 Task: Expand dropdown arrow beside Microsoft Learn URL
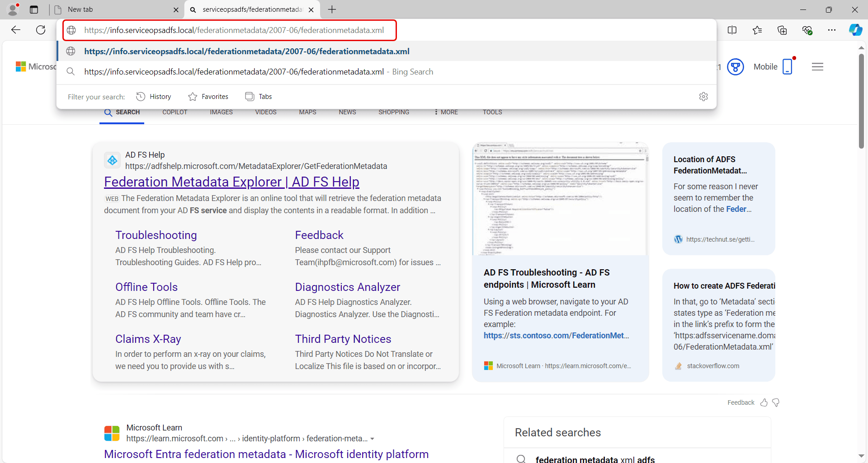(x=372, y=439)
